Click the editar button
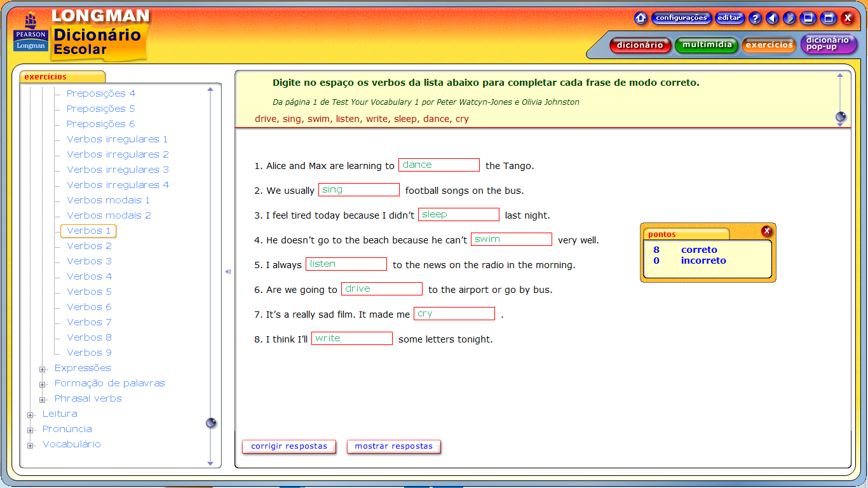The width and height of the screenshot is (868, 488). pos(729,18)
